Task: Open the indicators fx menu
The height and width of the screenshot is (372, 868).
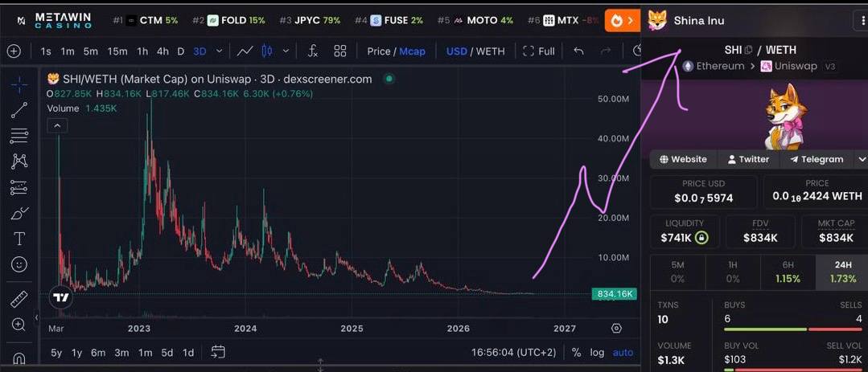Action: (313, 51)
